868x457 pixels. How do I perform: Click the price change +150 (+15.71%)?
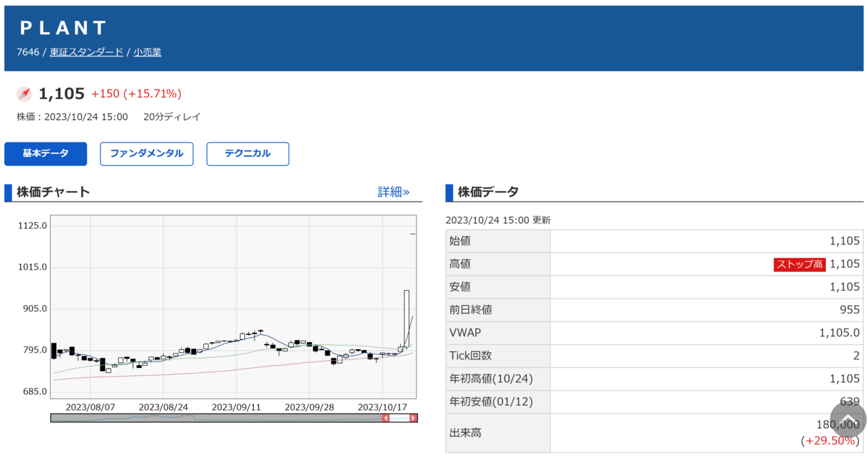click(136, 94)
